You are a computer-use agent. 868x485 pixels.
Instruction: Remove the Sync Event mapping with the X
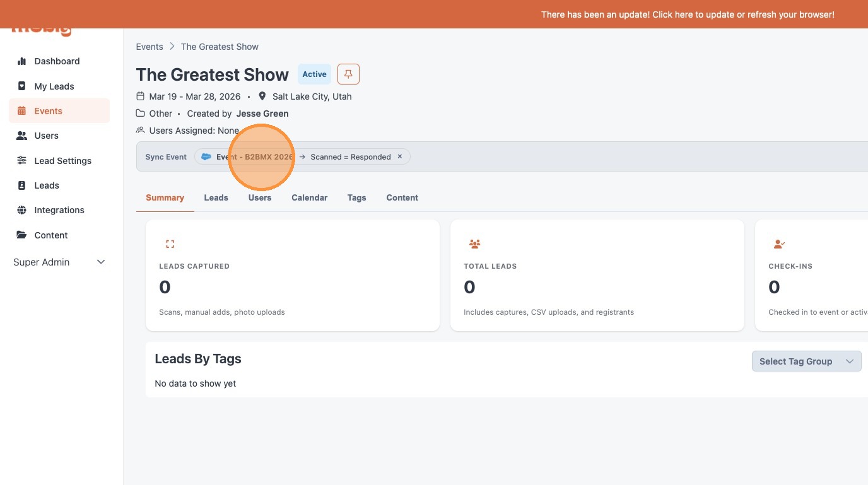(x=400, y=157)
